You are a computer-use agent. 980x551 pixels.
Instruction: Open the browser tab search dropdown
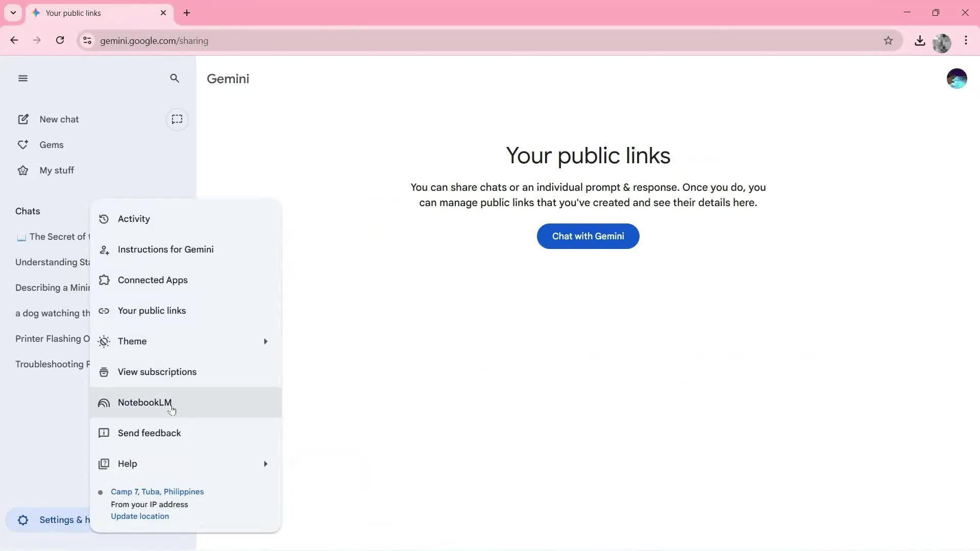tap(13, 13)
